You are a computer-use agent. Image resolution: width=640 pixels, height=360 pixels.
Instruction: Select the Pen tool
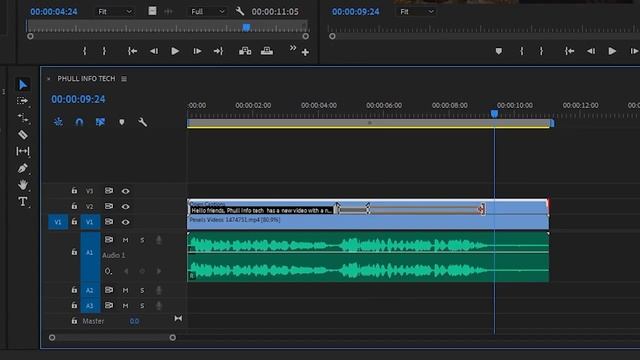pos(23,168)
